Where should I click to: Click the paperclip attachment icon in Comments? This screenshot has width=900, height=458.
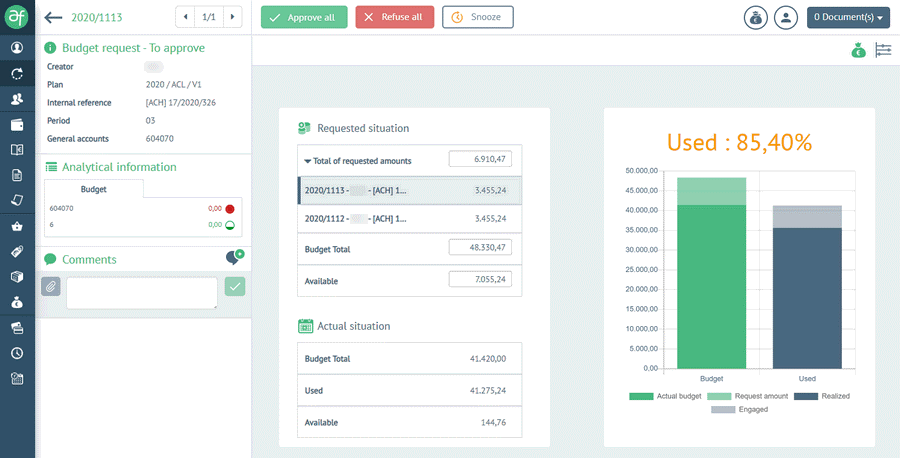click(x=51, y=287)
